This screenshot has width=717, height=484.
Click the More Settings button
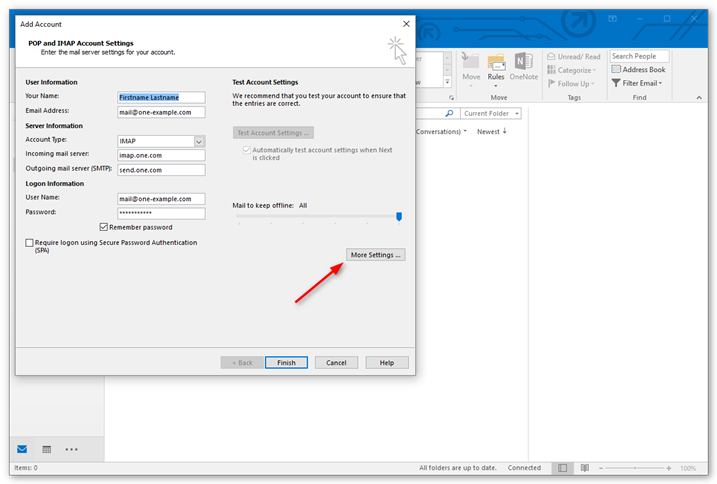tap(375, 255)
